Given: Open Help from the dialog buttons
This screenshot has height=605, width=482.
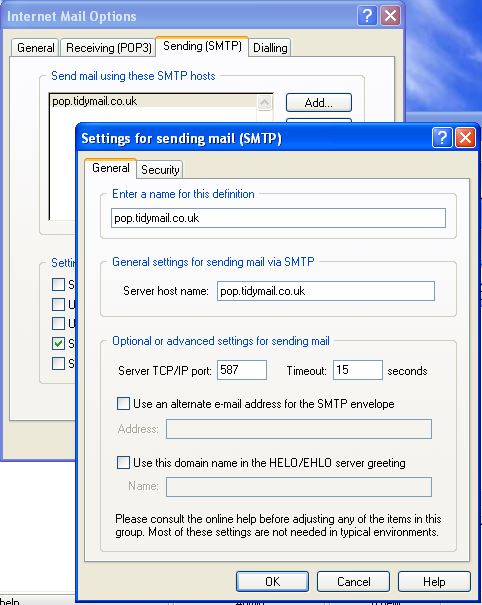Looking at the screenshot, I should pos(434,581).
